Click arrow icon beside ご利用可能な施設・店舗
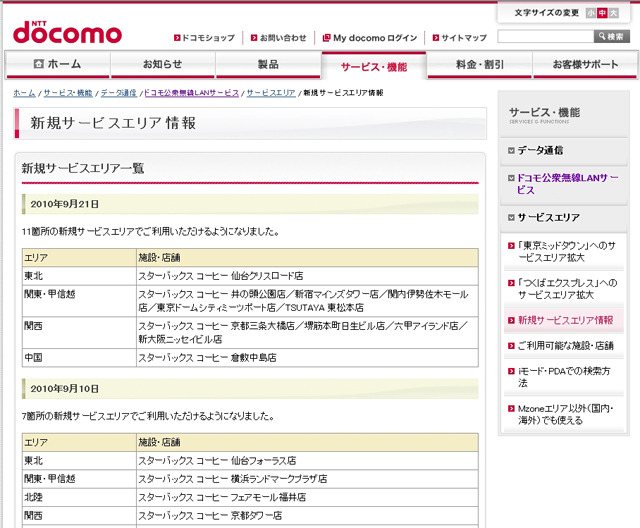The height and width of the screenshot is (528, 640). [x=511, y=346]
